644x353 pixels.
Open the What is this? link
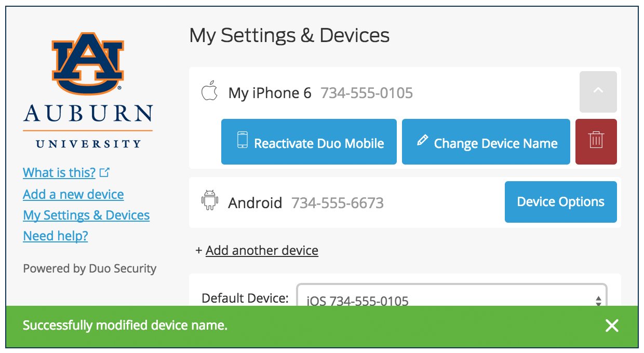[x=59, y=172]
